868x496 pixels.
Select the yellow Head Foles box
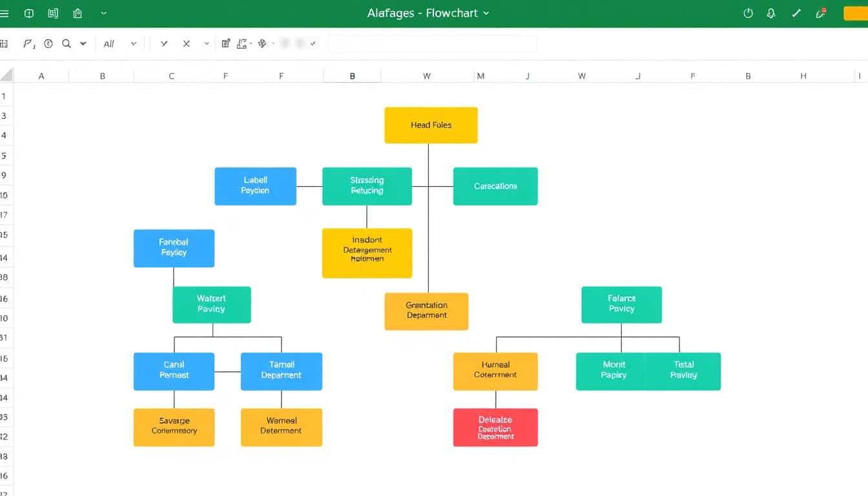(431, 125)
